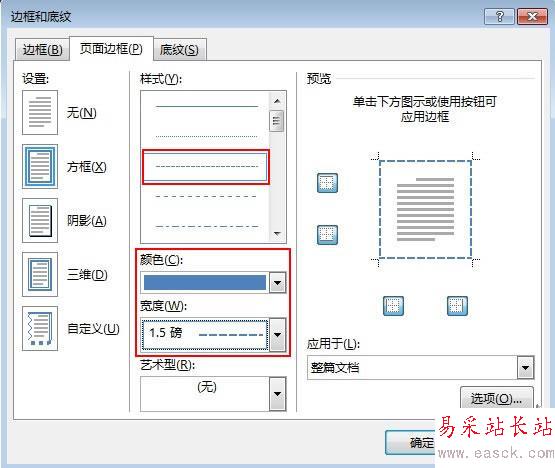Click the 自定义(U) setting label

pos(93,329)
